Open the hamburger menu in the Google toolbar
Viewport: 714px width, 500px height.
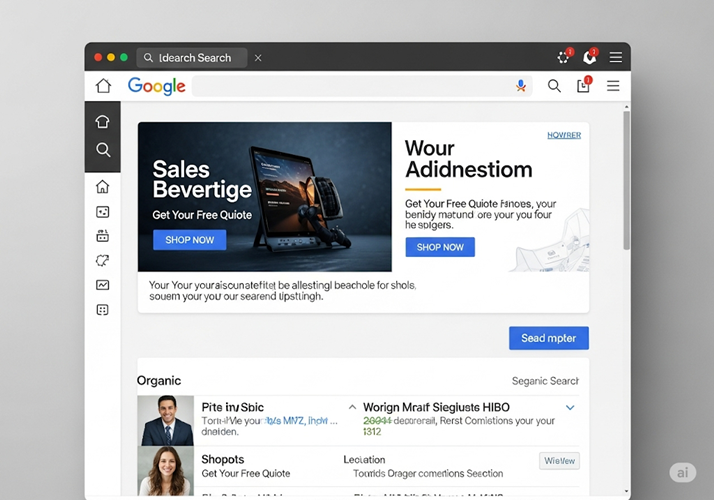[x=613, y=86]
